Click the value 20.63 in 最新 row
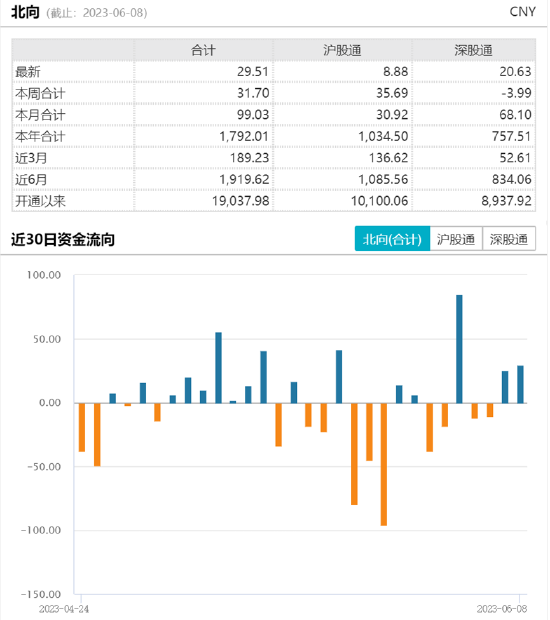Image resolution: width=550 pixels, height=620 pixels. pos(515,72)
